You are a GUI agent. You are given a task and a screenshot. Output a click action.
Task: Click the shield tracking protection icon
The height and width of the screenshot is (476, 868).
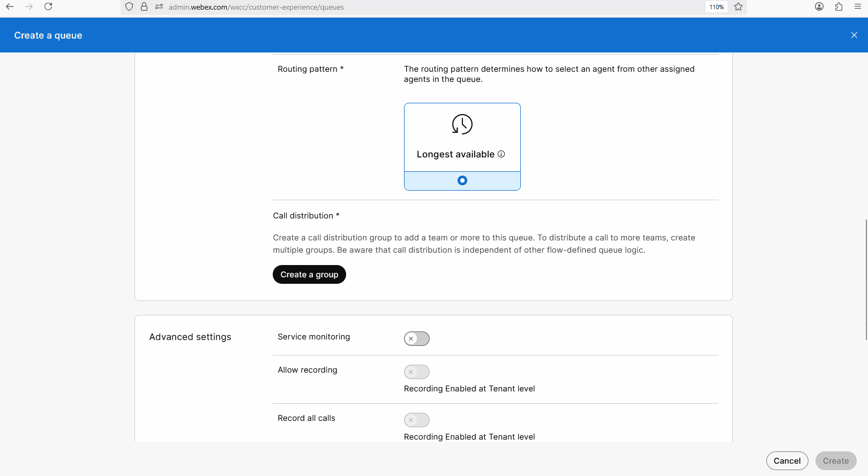tap(129, 7)
